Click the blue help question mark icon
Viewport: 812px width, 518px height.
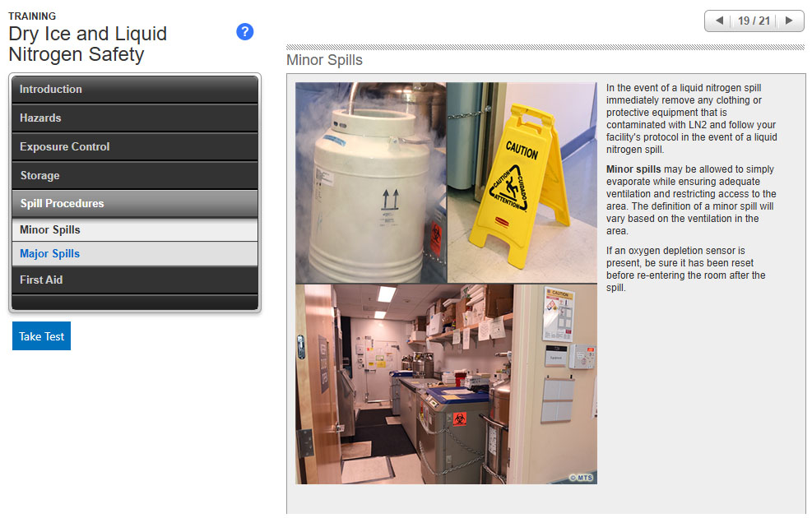pos(244,32)
